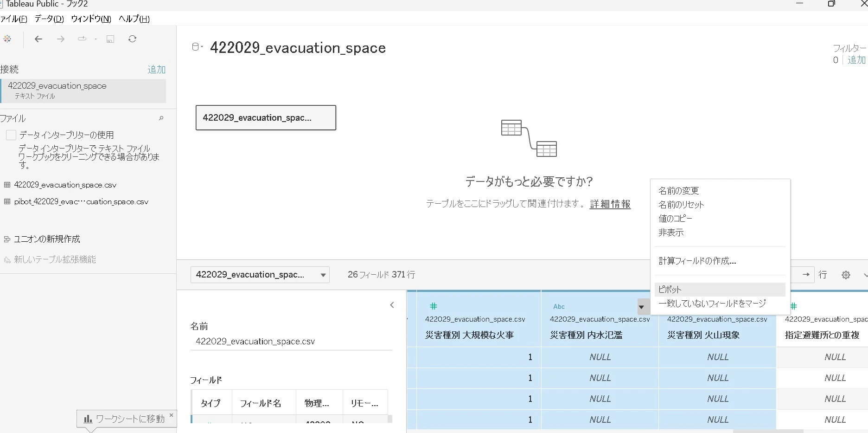Select the 422029_evacuation_space connection entry

83,90
